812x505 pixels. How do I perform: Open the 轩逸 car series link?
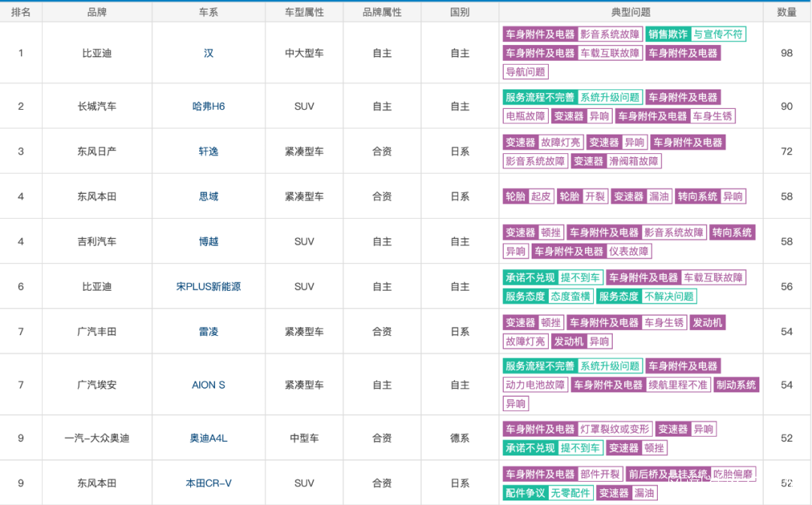(208, 152)
